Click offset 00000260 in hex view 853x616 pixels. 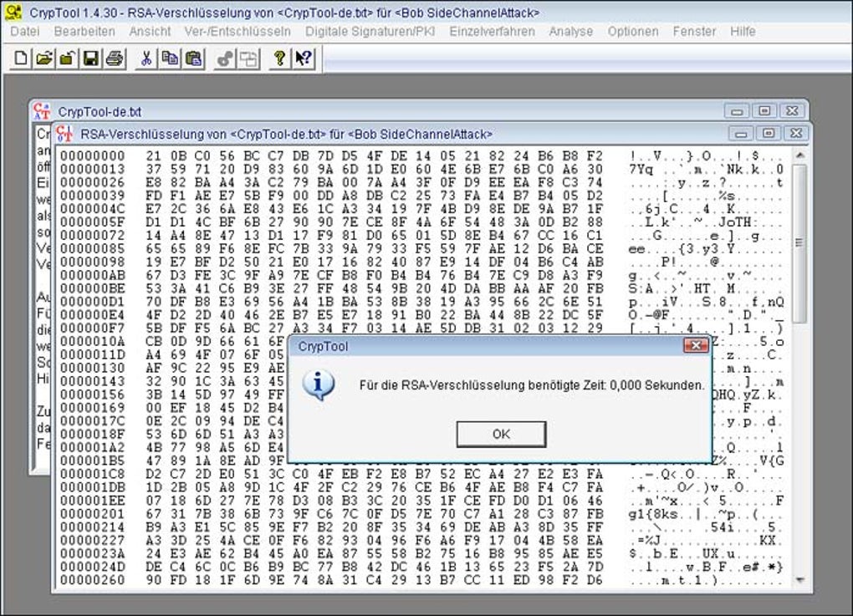[93, 579]
